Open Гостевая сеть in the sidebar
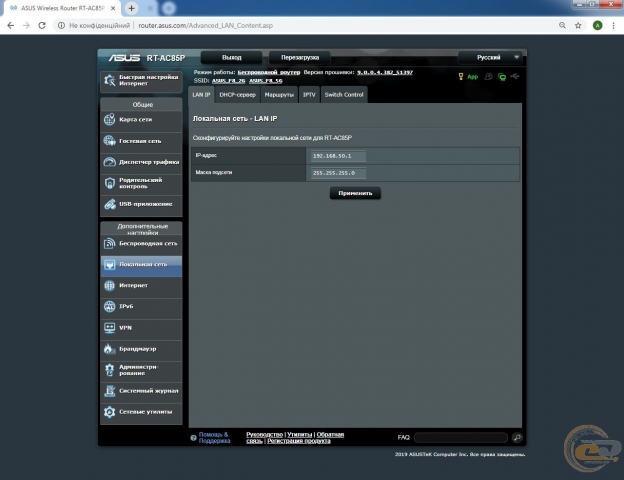 tap(141, 140)
